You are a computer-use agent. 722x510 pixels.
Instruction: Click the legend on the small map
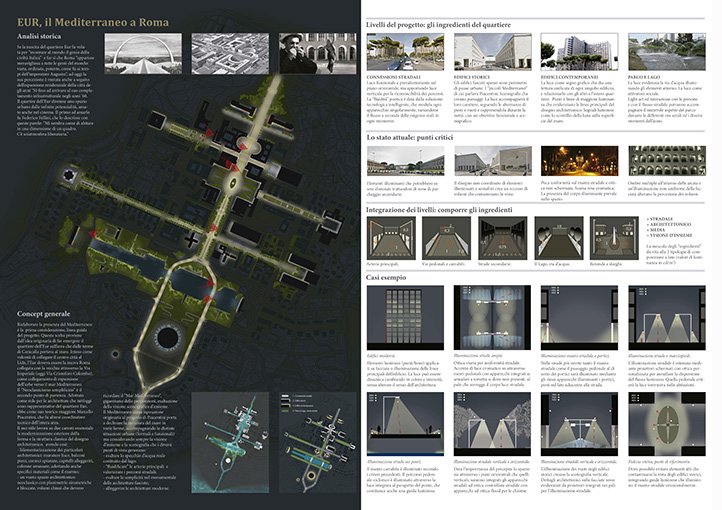(299, 403)
